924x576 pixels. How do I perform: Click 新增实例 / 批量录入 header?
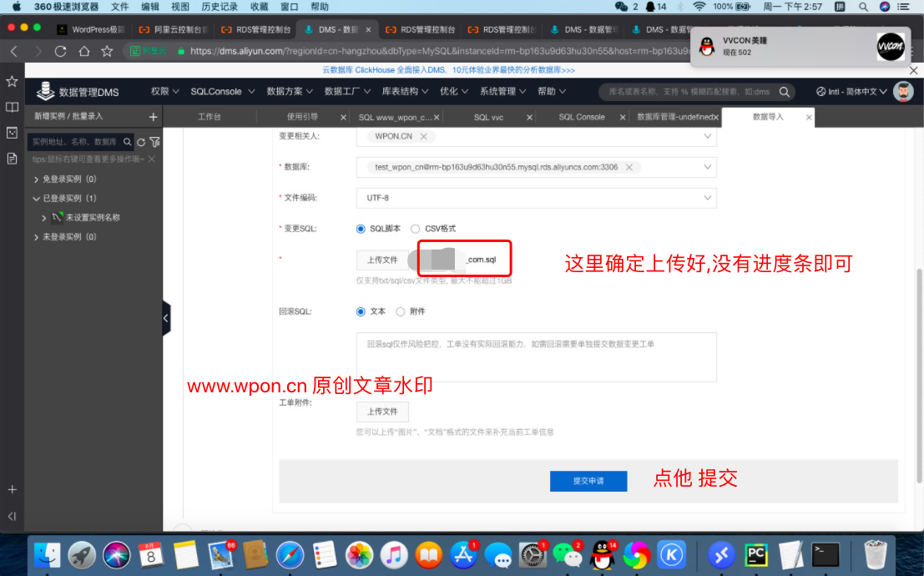tap(68, 117)
